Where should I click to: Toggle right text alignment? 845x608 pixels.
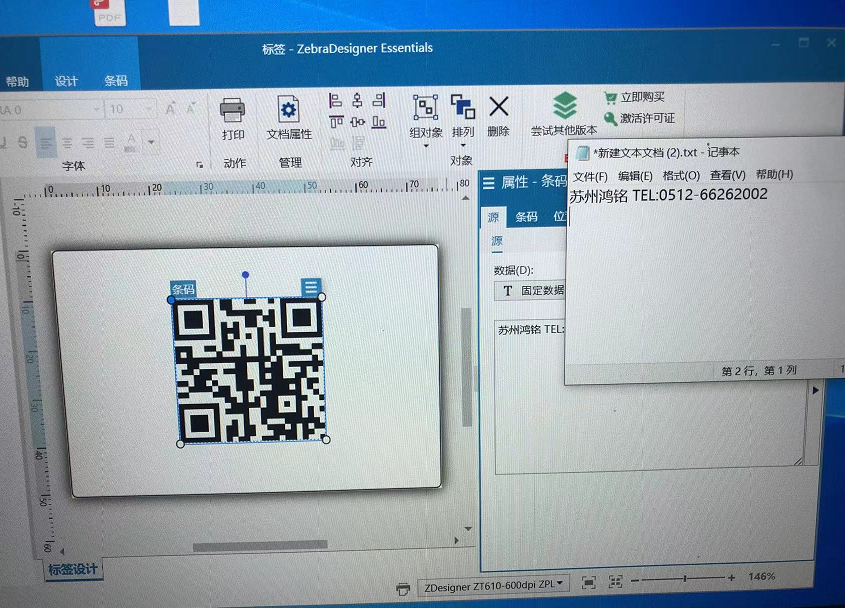click(x=88, y=143)
